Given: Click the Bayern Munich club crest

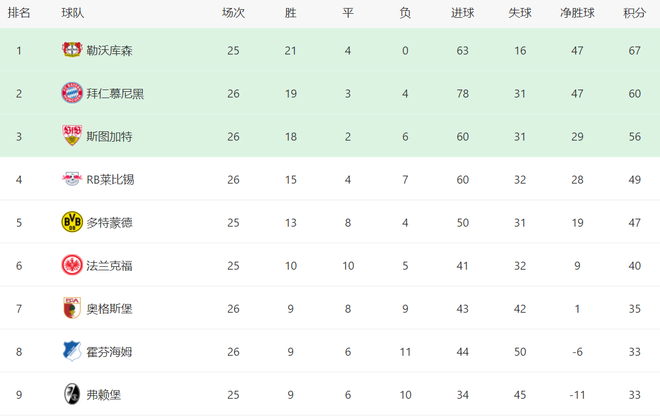Looking at the screenshot, I should [72, 93].
